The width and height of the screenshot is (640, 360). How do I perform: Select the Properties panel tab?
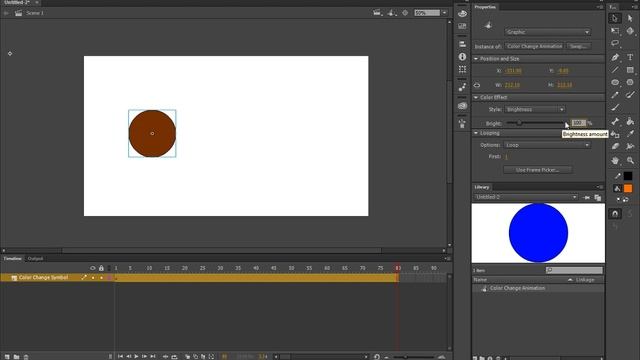coord(485,7)
